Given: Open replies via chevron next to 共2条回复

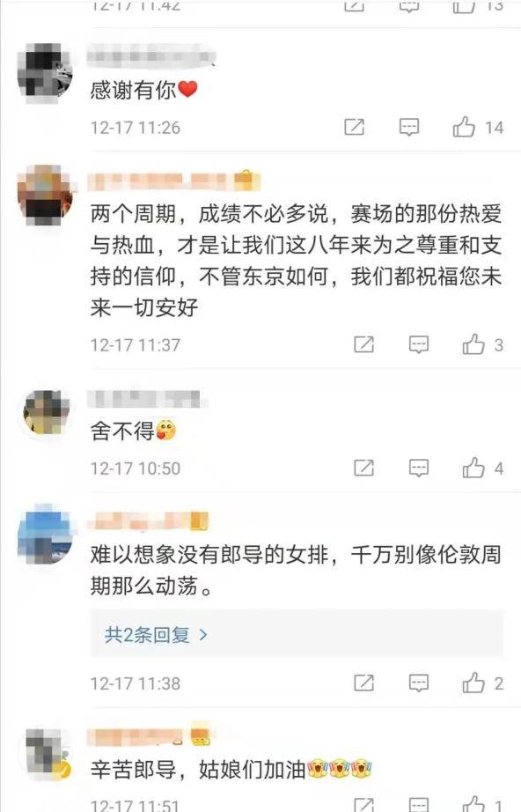Looking at the screenshot, I should pyautogui.click(x=203, y=634).
